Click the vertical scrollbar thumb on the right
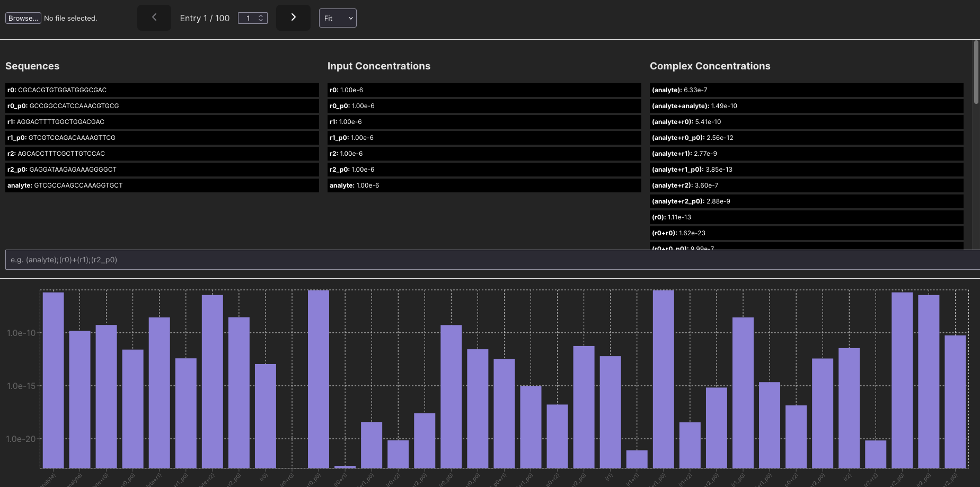This screenshot has width=980, height=487. pyautogui.click(x=976, y=72)
